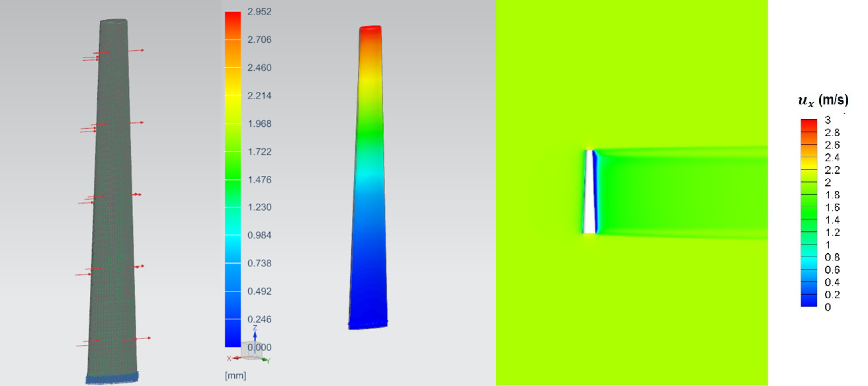Click the 2.8 value on velocity legend

[832, 132]
